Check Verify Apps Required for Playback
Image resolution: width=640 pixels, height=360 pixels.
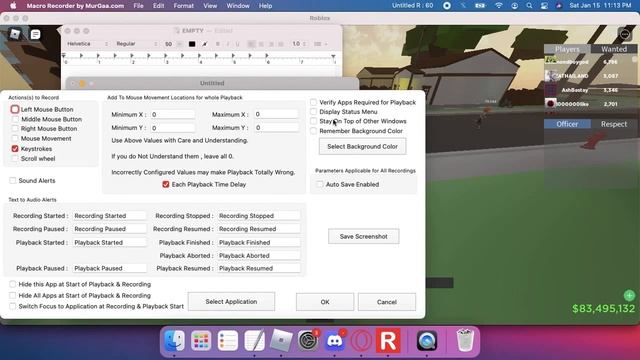(313, 102)
